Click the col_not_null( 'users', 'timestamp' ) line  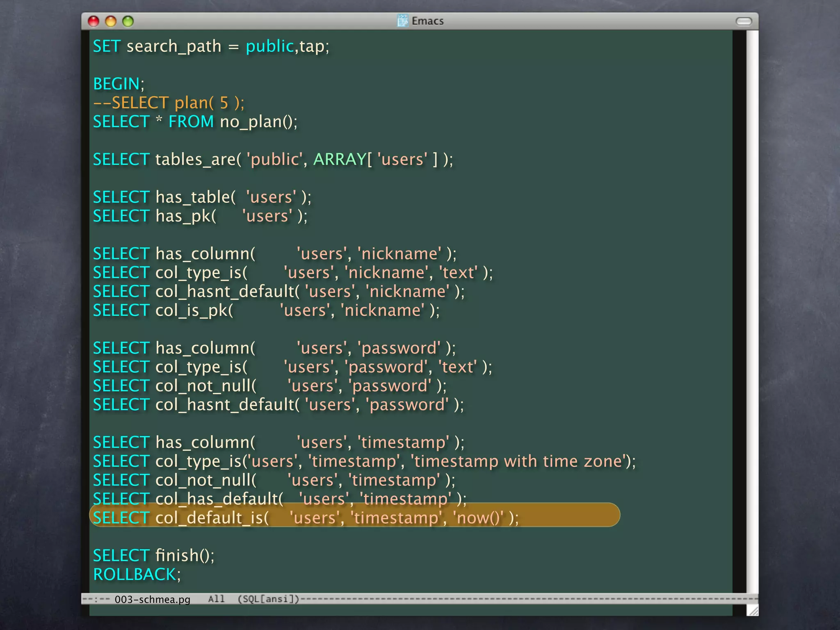tap(274, 480)
